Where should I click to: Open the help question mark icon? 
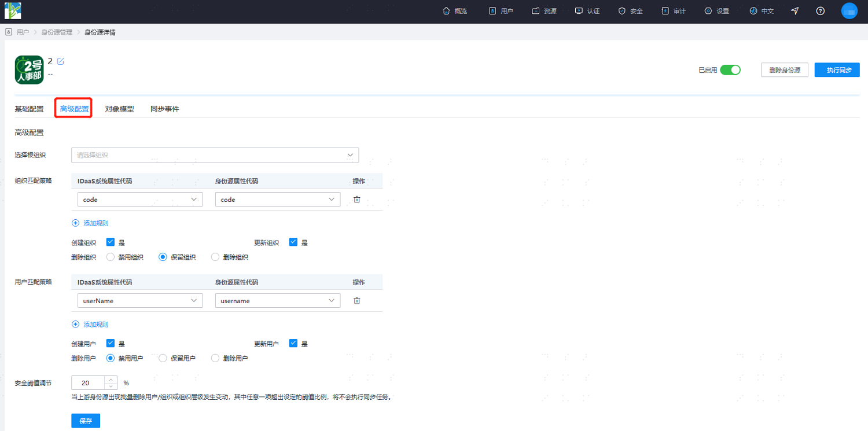pyautogui.click(x=820, y=11)
